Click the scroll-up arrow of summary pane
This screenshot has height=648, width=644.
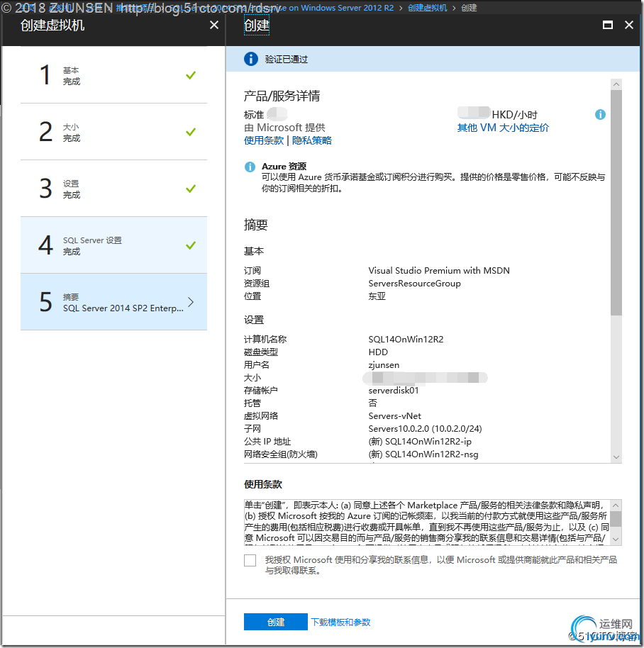(616, 84)
